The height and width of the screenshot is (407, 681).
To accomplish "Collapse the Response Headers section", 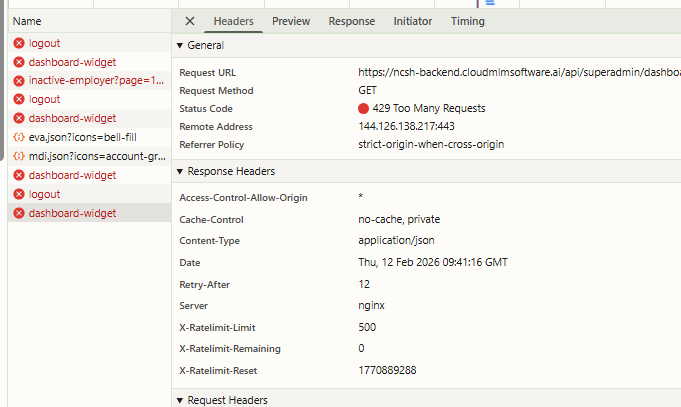I will point(180,171).
